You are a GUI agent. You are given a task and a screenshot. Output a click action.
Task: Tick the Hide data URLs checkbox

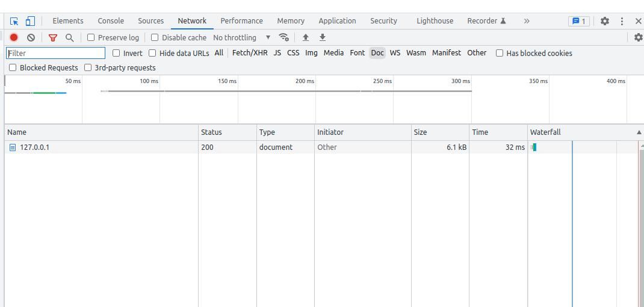[153, 53]
